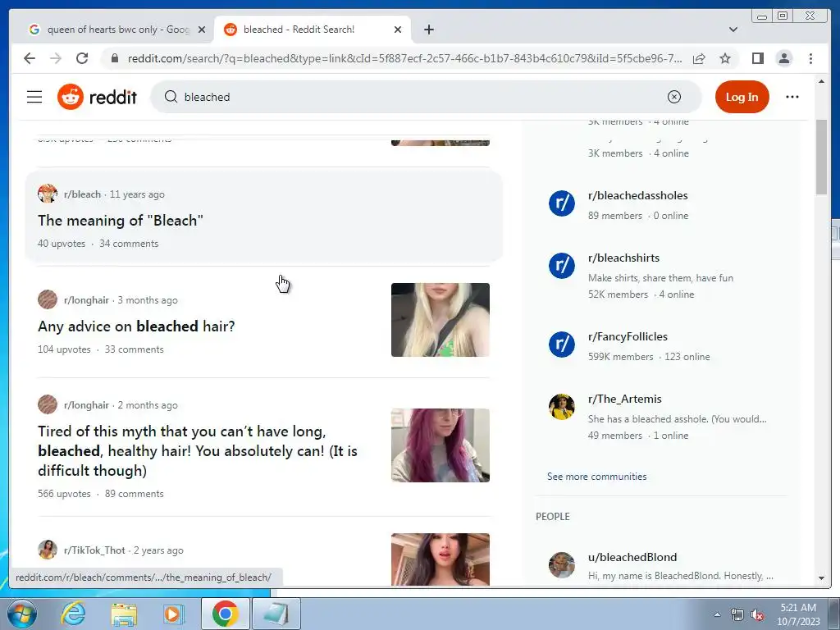This screenshot has height=630, width=840.
Task: Click the address bar URL
Action: 404,58
